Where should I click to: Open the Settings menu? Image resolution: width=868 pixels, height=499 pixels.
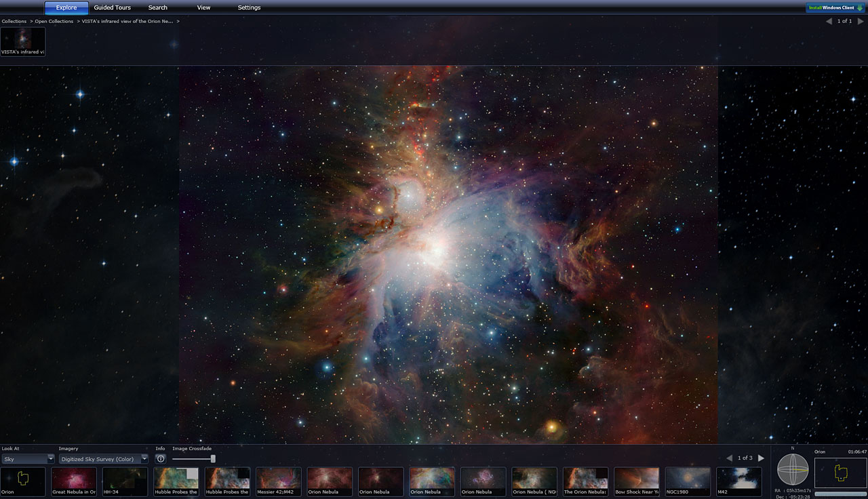click(249, 7)
